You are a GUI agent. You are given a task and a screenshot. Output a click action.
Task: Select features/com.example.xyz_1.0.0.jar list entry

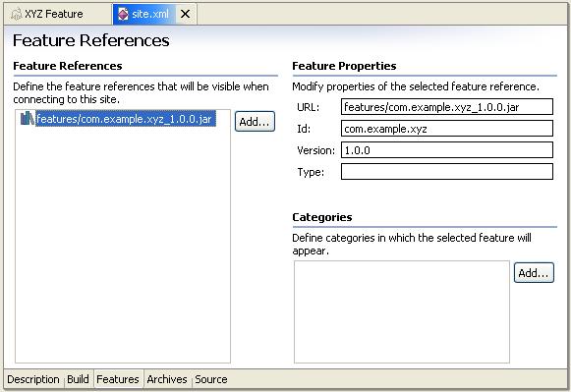(x=126, y=119)
